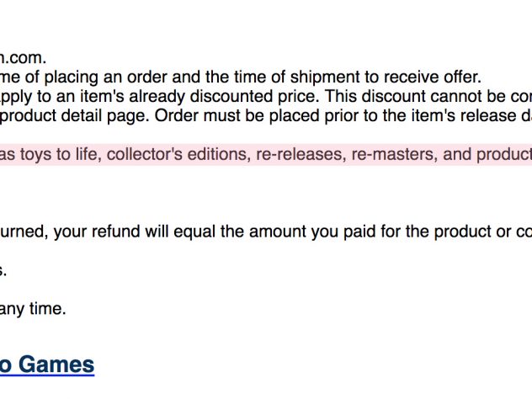Click the pink highlighted collector's editions sentence

click(266, 154)
